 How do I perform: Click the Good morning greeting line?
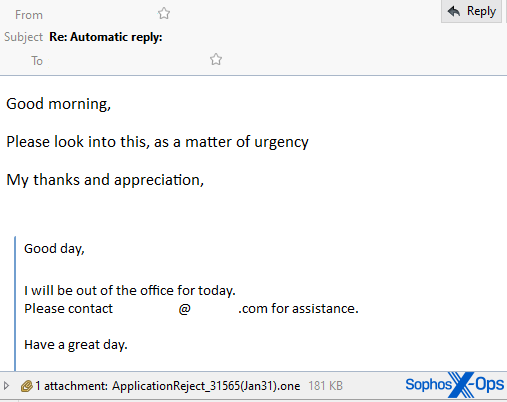pyautogui.click(x=59, y=104)
